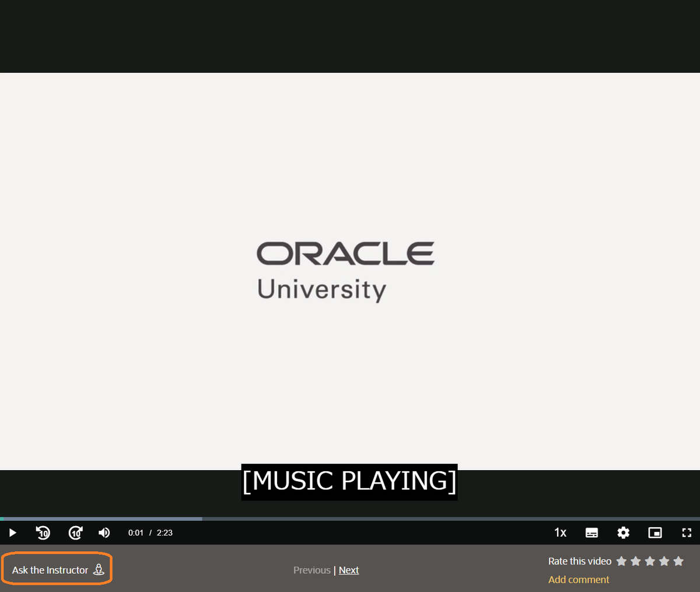Screen dimensions: 700x592
Task: Rewind the video 10 seconds
Action: tap(43, 533)
